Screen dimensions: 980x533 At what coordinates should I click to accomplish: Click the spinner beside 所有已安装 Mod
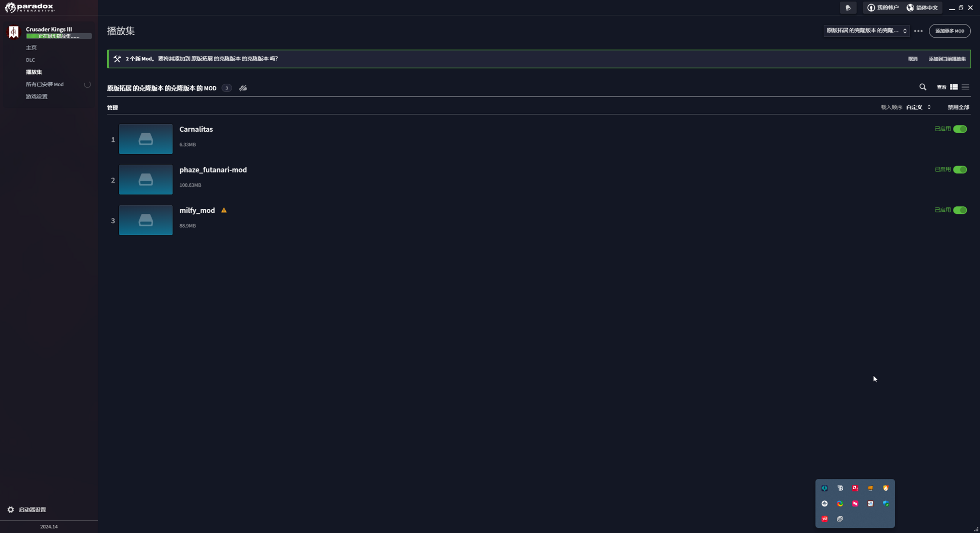[x=87, y=85]
